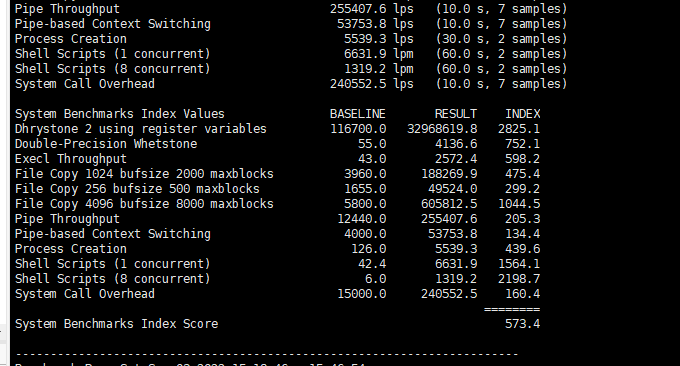Click the System Call Overhead baseline 15000.0
This screenshot has height=366, width=680.
(362, 294)
